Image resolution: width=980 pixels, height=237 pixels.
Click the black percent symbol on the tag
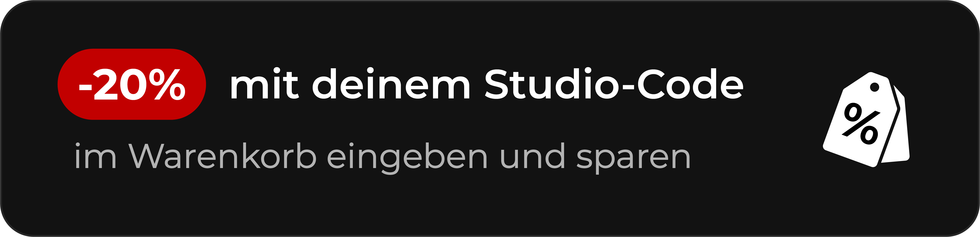coord(861,124)
